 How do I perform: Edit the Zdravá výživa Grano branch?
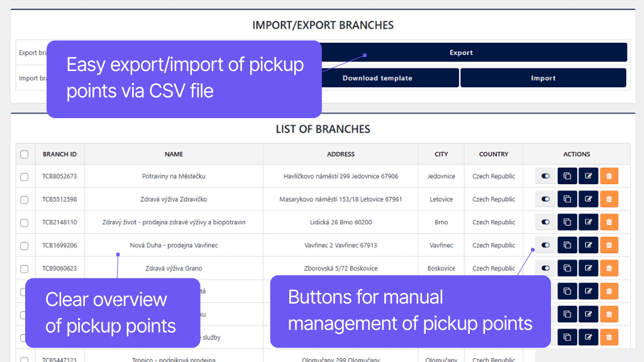[x=588, y=268]
